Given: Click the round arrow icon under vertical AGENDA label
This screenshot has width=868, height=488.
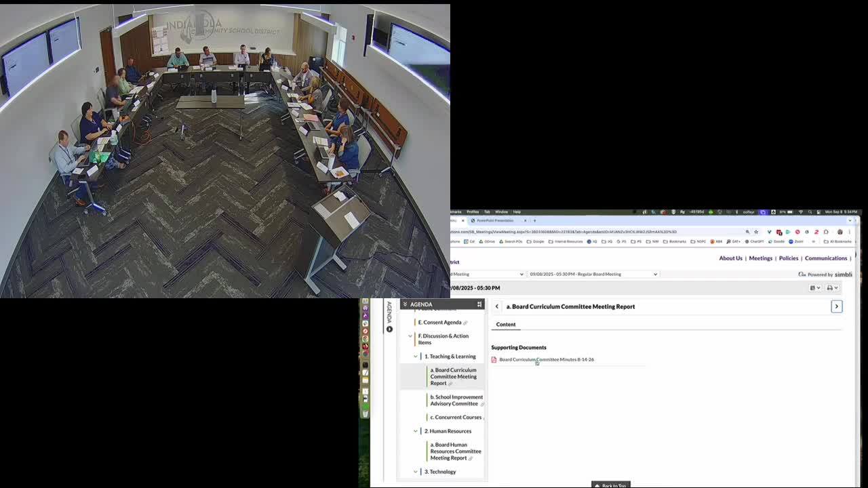Looking at the screenshot, I should pyautogui.click(x=389, y=329).
